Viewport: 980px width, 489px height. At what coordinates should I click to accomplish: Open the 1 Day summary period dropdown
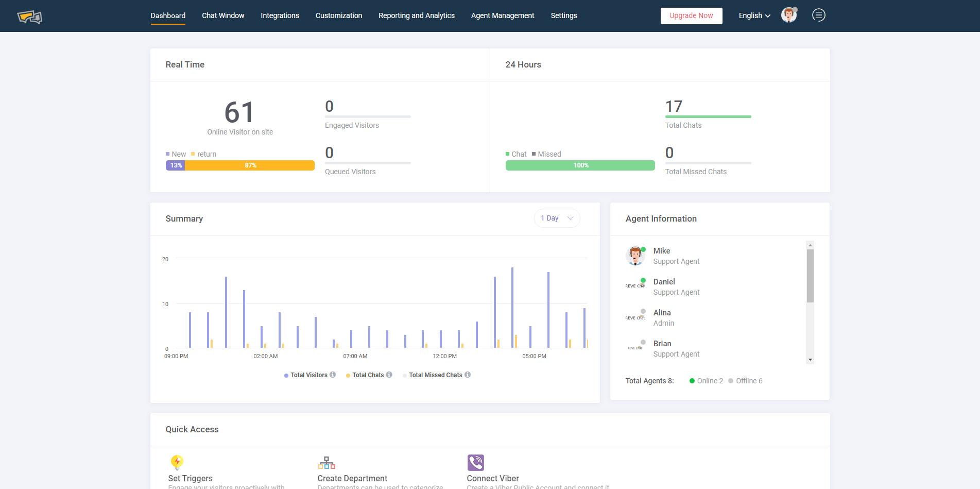click(557, 218)
